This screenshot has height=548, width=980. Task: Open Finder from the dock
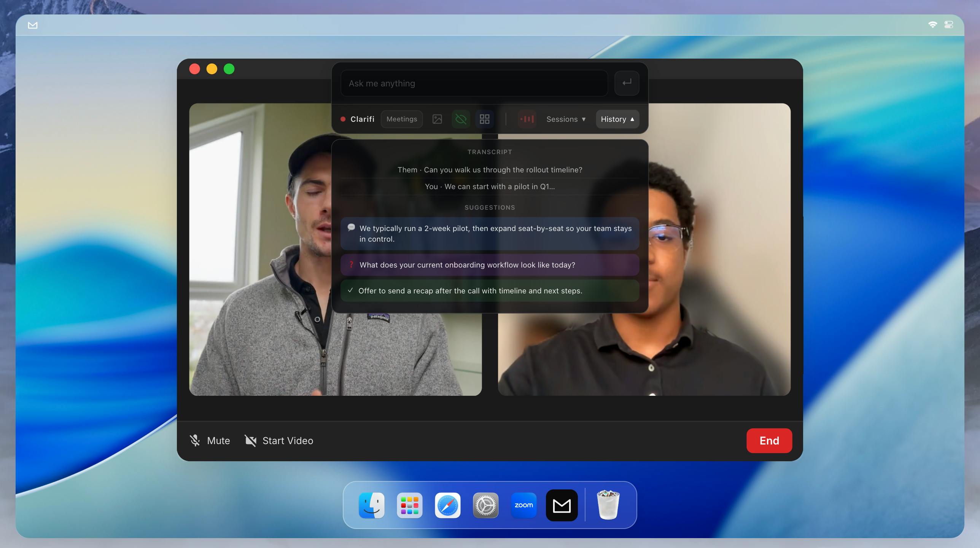(x=372, y=505)
